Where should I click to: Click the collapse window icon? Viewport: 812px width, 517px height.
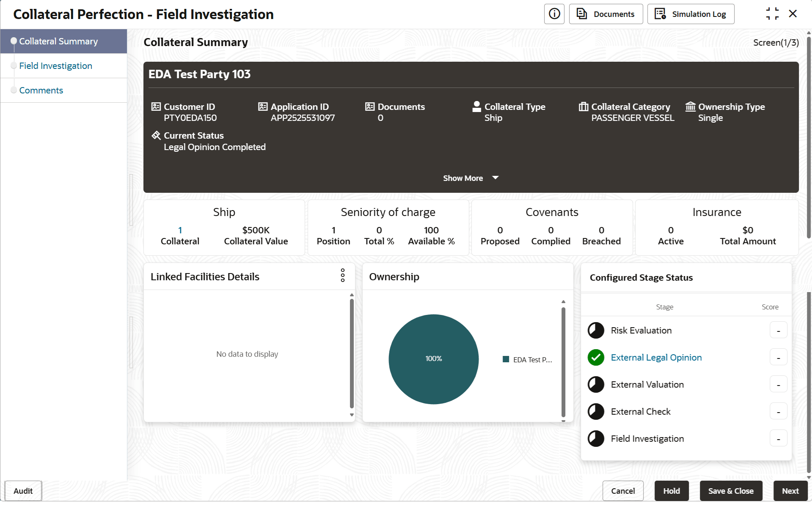click(x=772, y=14)
